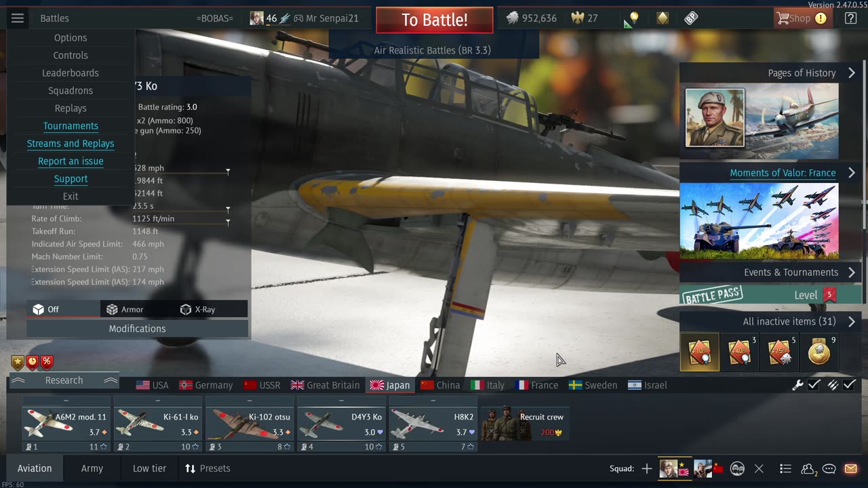Viewport: 868px width, 488px height.
Task: Open the help question mark icon
Action: pyautogui.click(x=850, y=18)
